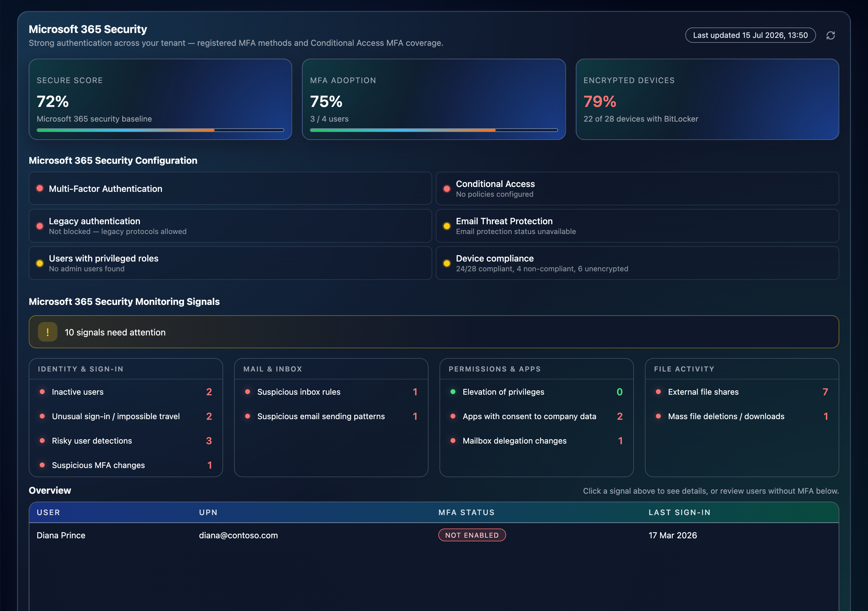Select the Conditional Access configuration row
Screen dimensions: 868x611
click(x=637, y=188)
